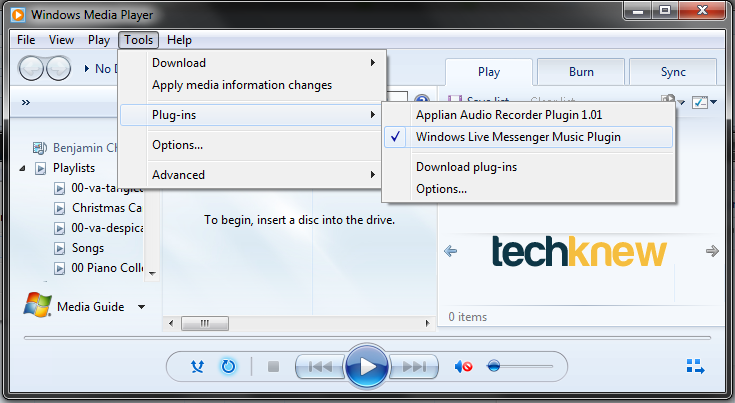Unmute sound using the speaker icon

463,366
